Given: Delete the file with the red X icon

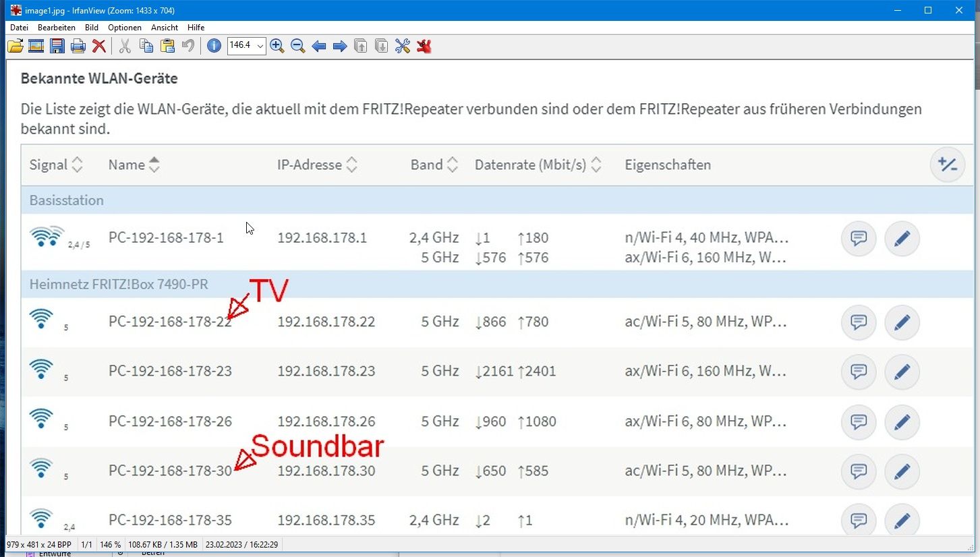Looking at the screenshot, I should [99, 46].
